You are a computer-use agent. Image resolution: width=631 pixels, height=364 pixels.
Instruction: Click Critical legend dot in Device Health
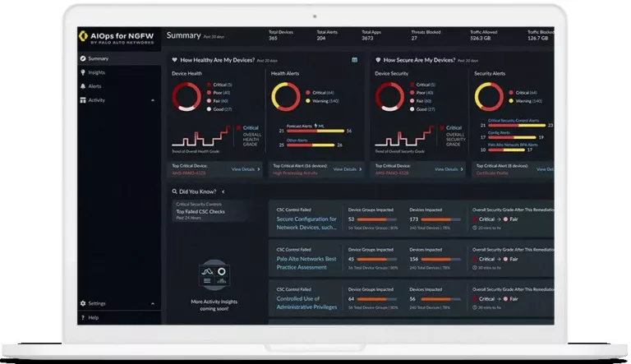point(210,85)
